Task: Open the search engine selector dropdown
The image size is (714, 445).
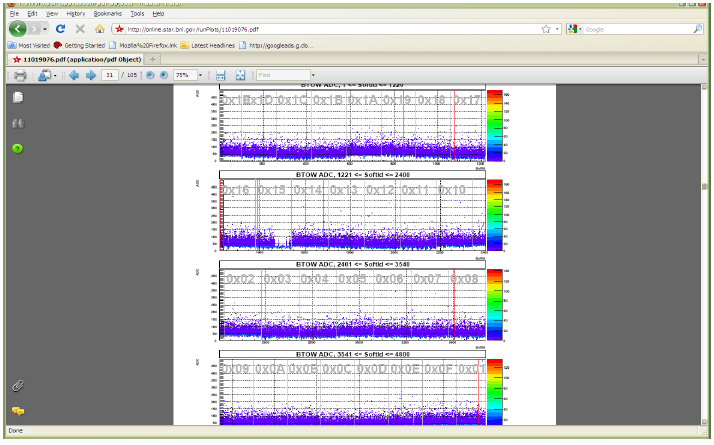Action: (x=580, y=29)
